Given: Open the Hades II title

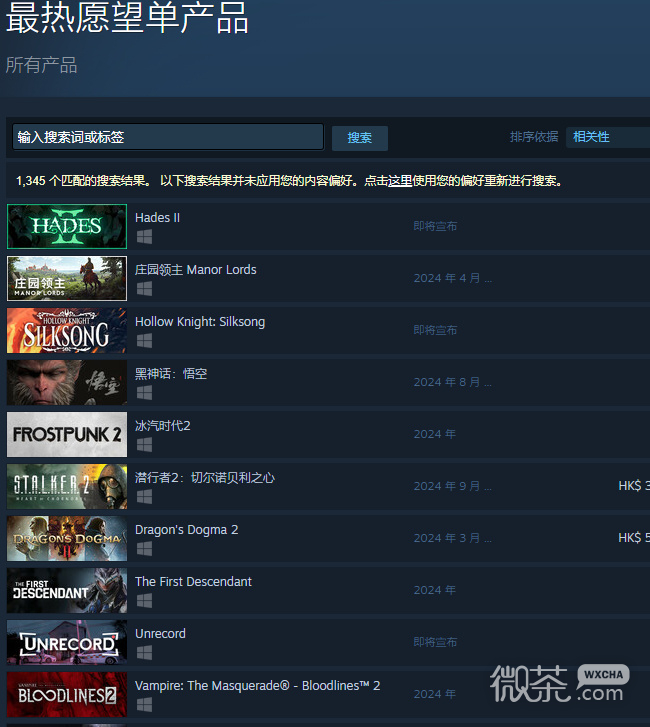Looking at the screenshot, I should tap(157, 217).
